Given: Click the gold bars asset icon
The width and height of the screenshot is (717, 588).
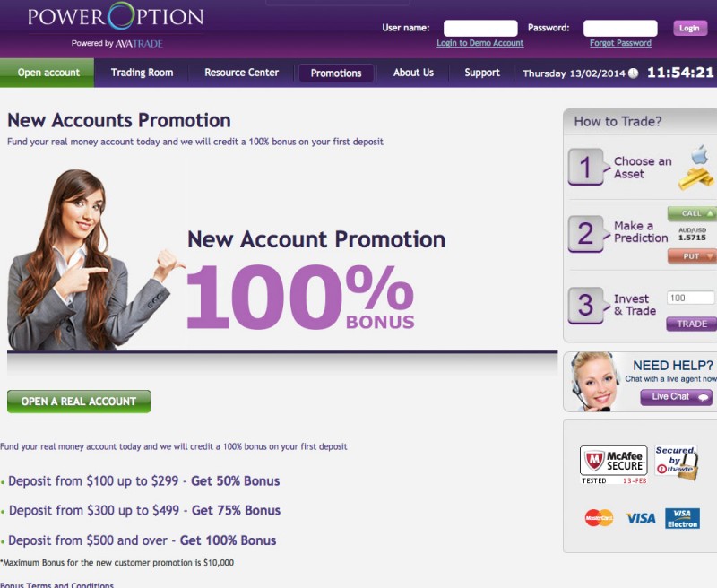Looking at the screenshot, I should pos(695,177).
